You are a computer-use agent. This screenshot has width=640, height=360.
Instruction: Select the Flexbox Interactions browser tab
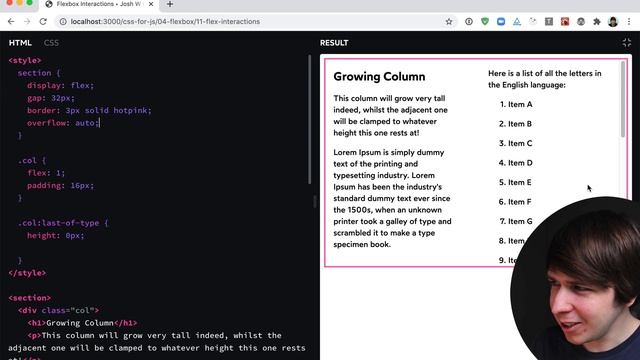pos(99,4)
